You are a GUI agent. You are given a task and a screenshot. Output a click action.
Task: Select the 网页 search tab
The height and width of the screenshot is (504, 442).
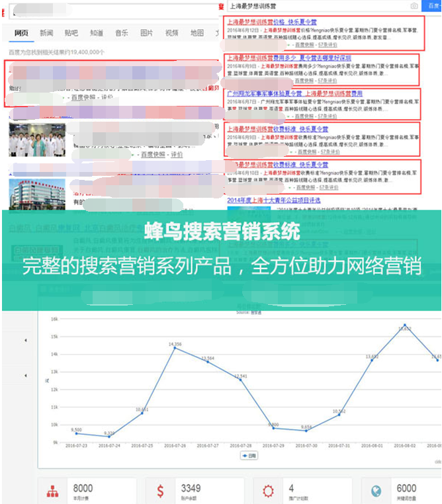21,33
